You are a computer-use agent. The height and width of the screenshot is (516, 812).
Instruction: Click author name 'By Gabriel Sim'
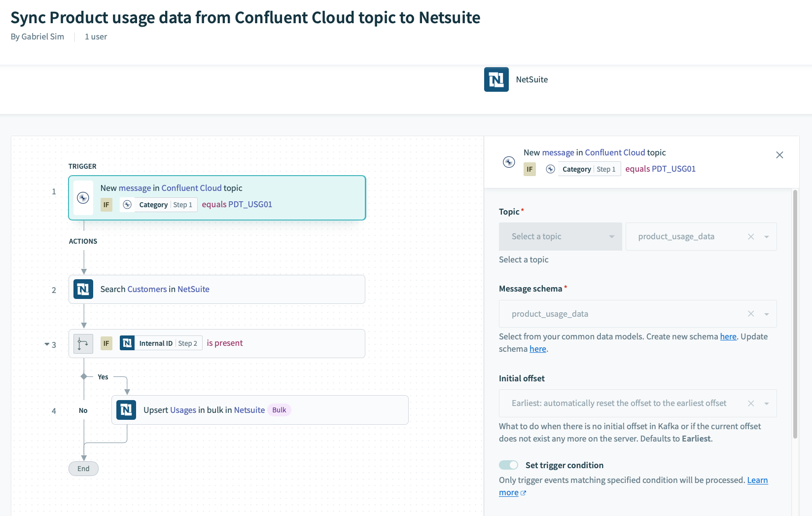point(37,37)
